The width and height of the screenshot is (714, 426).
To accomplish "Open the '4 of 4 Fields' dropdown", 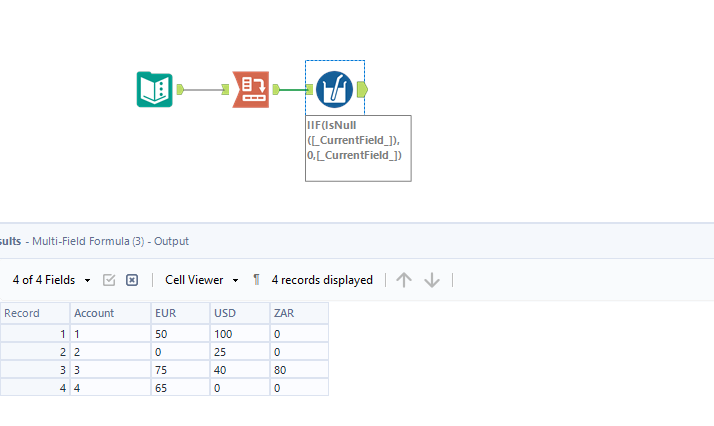I will coord(52,280).
